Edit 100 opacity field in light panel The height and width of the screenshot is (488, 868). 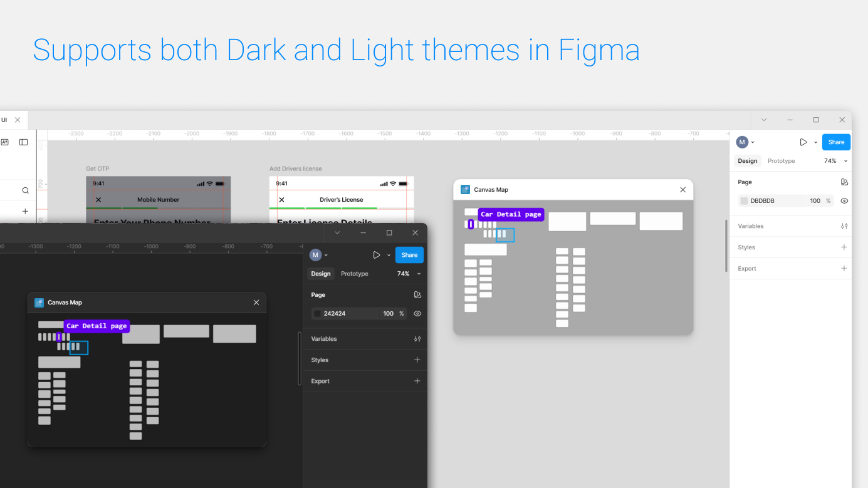click(x=815, y=201)
